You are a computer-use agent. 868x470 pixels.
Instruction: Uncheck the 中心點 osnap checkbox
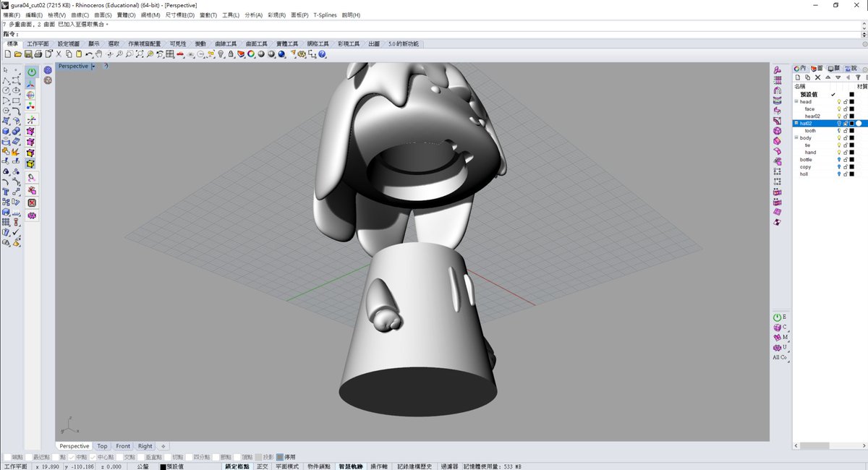pyautogui.click(x=93, y=457)
